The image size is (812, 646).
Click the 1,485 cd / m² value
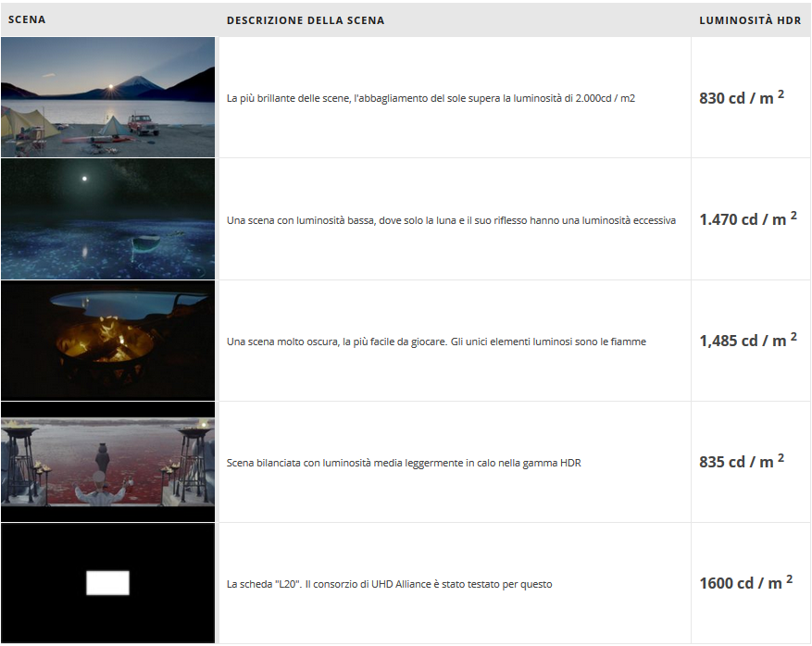coord(748,340)
